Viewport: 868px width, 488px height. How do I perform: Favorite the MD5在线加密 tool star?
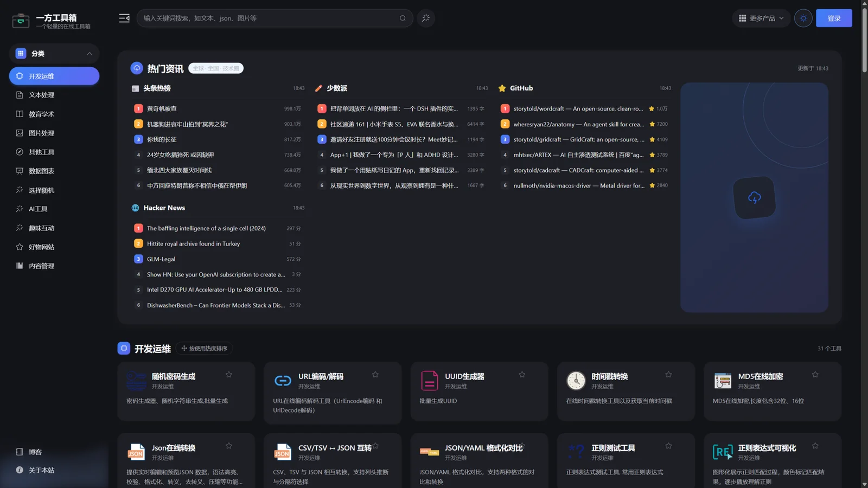click(x=815, y=375)
